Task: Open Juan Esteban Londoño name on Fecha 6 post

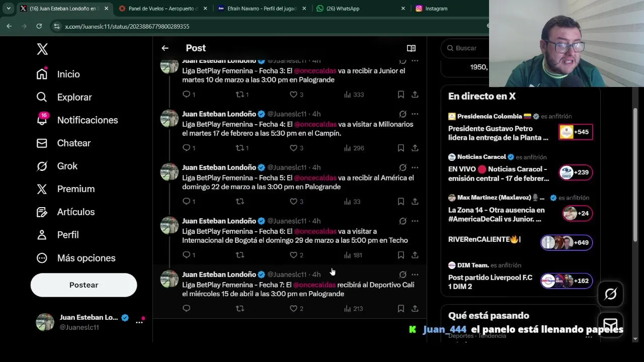Action: pos(219,221)
